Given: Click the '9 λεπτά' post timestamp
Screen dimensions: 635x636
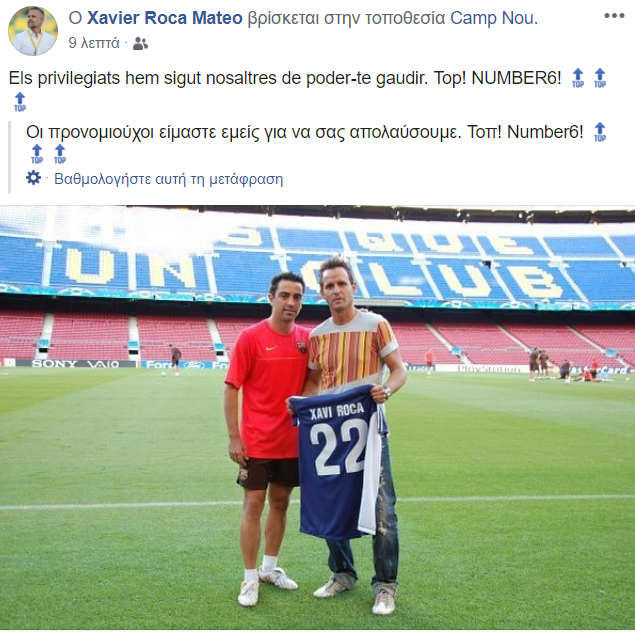Looking at the screenshot, I should [94, 43].
